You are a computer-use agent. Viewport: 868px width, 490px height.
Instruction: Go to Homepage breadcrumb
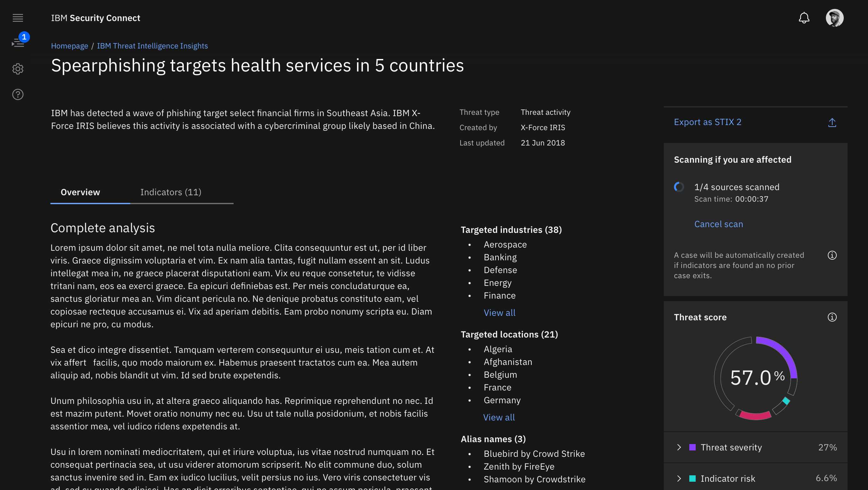[70, 46]
